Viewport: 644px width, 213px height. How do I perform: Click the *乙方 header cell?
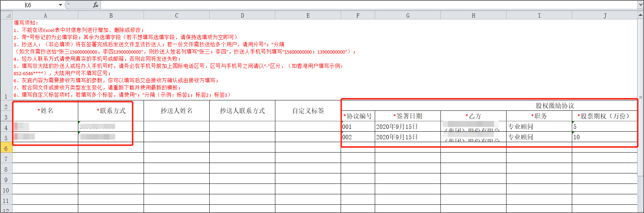coord(473,116)
